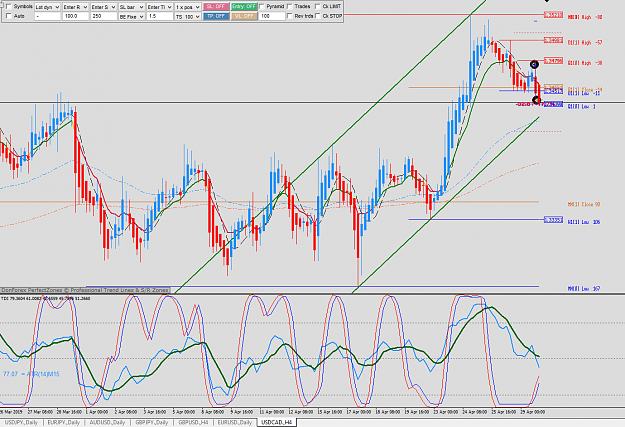Click the TP: OFF button
Viewport: 625px width, 427px height.
point(216,16)
